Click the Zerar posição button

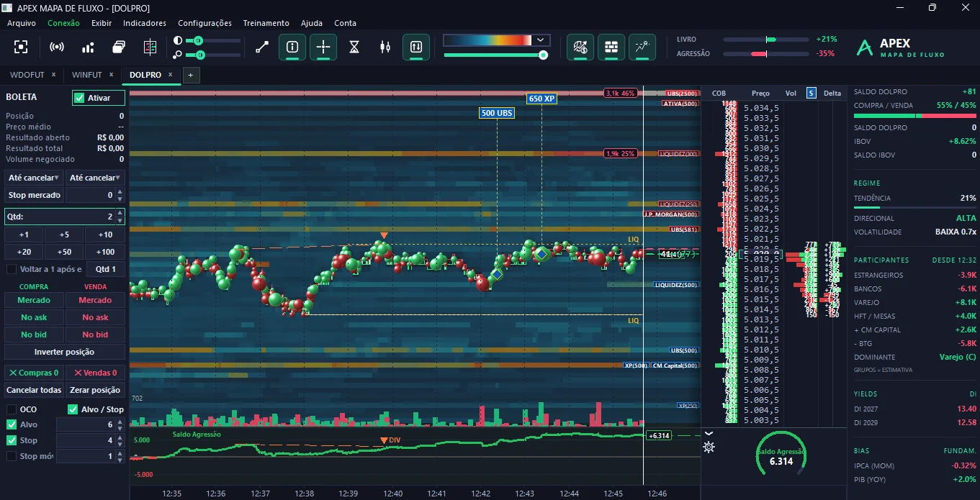coord(95,390)
